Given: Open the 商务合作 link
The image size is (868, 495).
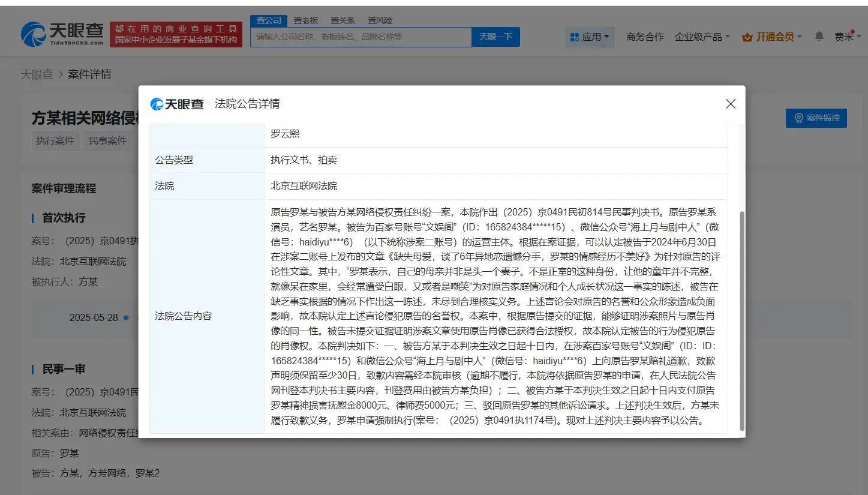Looking at the screenshot, I should (x=645, y=37).
